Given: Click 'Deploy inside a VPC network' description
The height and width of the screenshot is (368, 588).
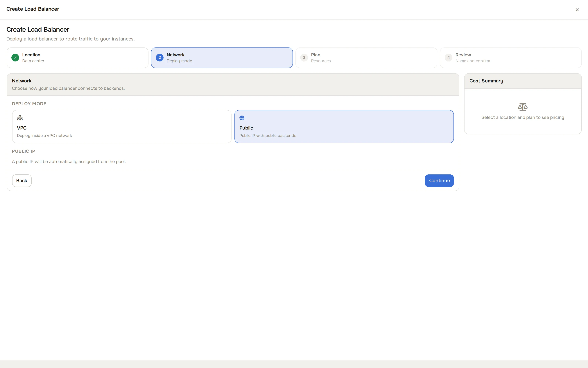Looking at the screenshot, I should pos(44,136).
